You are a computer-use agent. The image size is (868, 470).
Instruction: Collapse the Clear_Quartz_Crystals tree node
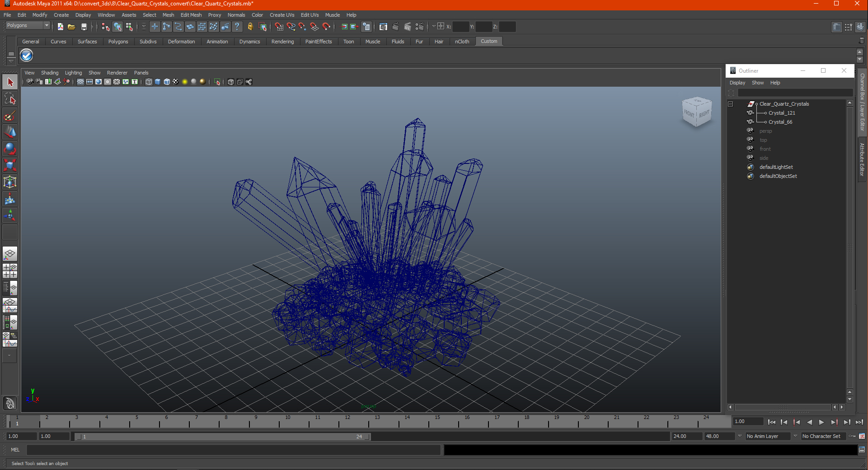[x=730, y=104]
